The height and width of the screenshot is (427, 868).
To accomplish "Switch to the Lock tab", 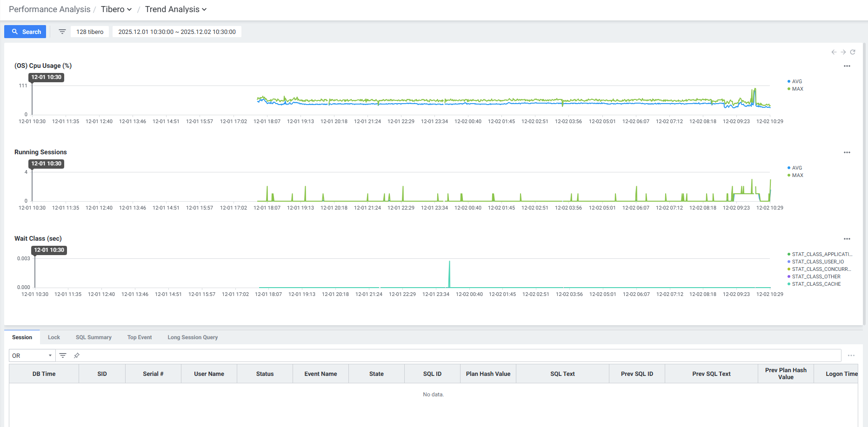I will tap(54, 337).
